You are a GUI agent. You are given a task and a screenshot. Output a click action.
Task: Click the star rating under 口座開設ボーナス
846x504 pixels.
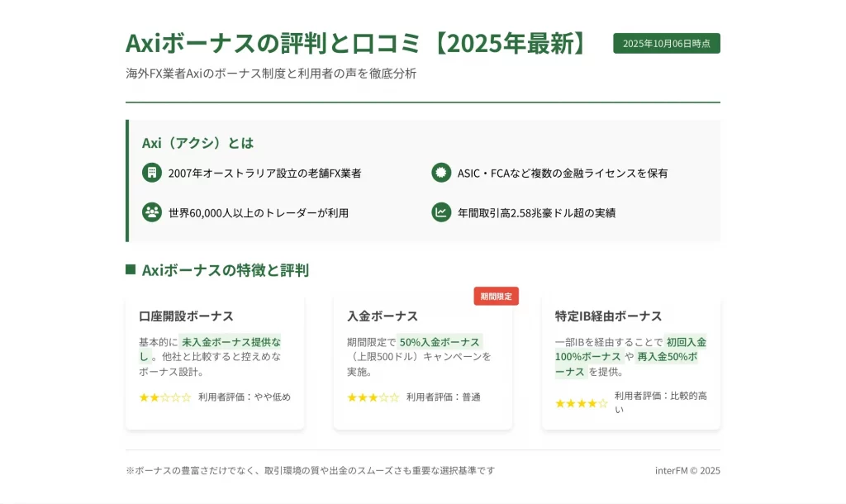pyautogui.click(x=164, y=397)
